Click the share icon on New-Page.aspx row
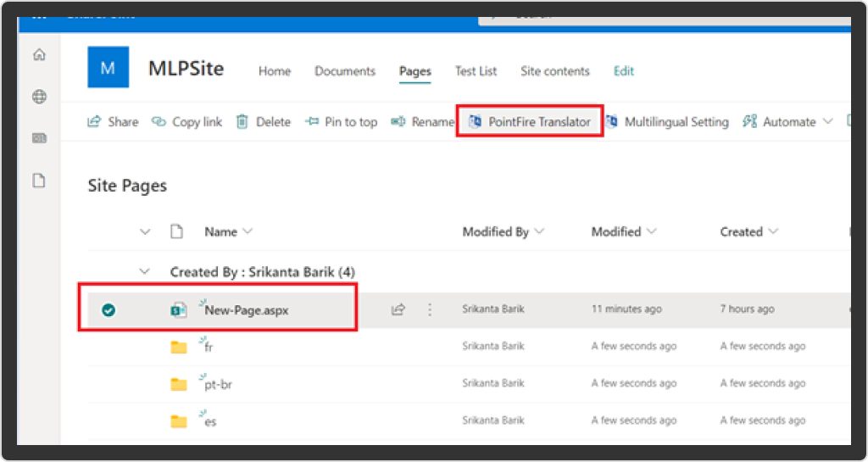 pyautogui.click(x=398, y=310)
